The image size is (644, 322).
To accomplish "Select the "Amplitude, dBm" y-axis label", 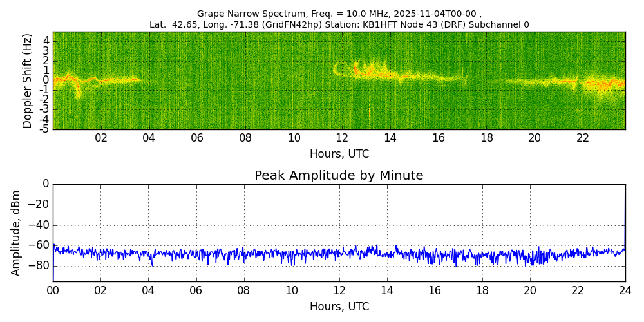I will click(17, 232).
